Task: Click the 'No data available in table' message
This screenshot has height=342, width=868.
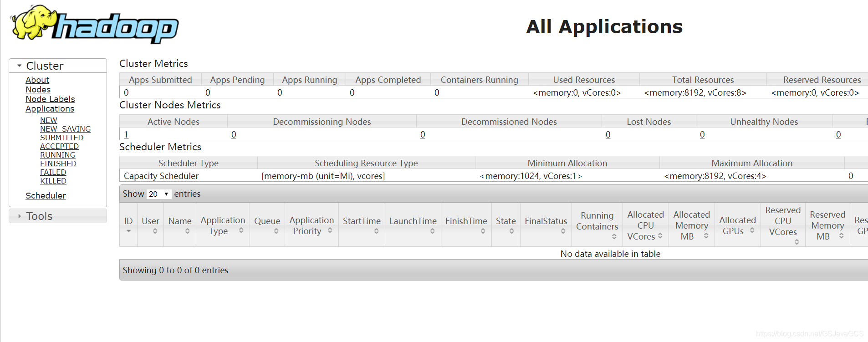Action: pos(610,254)
